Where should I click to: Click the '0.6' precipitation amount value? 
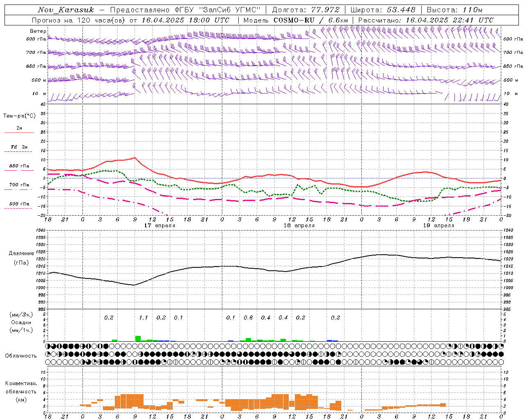pos(248,317)
